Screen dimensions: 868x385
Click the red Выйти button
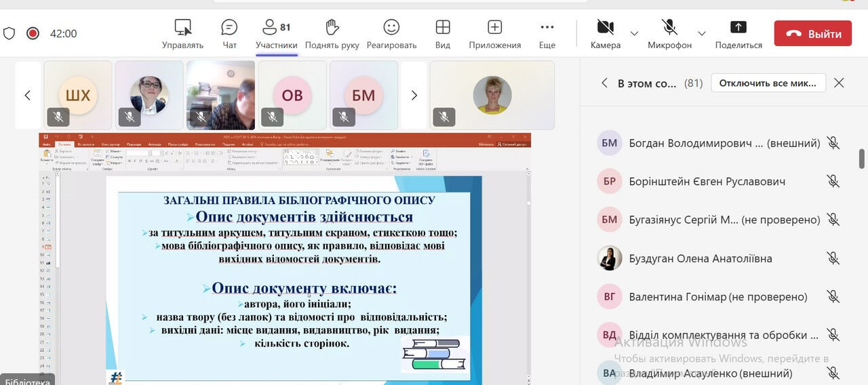[x=812, y=33]
